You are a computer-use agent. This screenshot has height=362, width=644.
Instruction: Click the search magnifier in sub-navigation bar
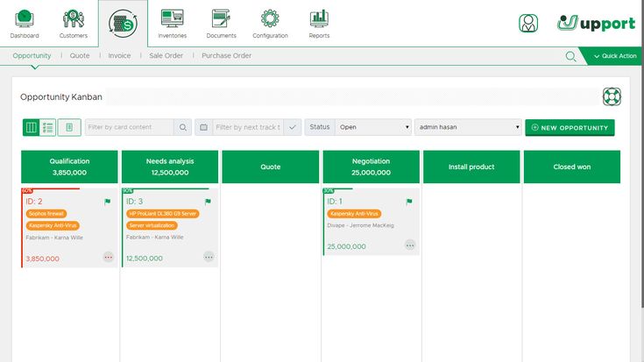click(571, 56)
